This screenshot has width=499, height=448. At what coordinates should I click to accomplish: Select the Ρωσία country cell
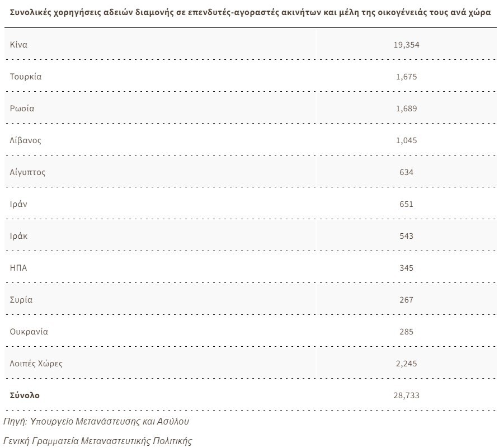[x=22, y=109]
